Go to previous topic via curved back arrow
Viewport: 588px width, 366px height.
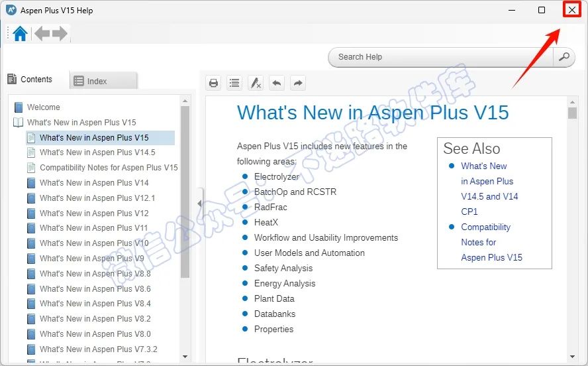click(x=277, y=83)
